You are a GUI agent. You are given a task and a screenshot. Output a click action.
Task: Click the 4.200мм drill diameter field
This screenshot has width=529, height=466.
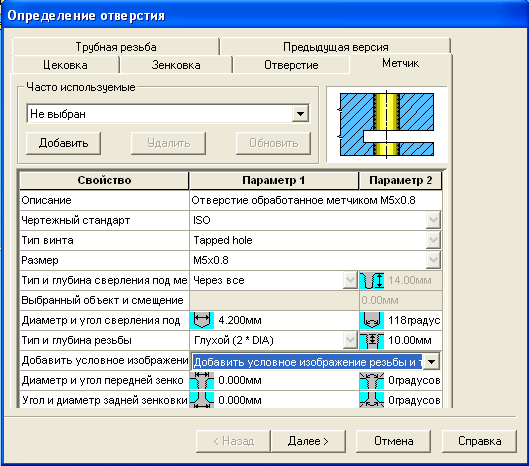(x=286, y=320)
